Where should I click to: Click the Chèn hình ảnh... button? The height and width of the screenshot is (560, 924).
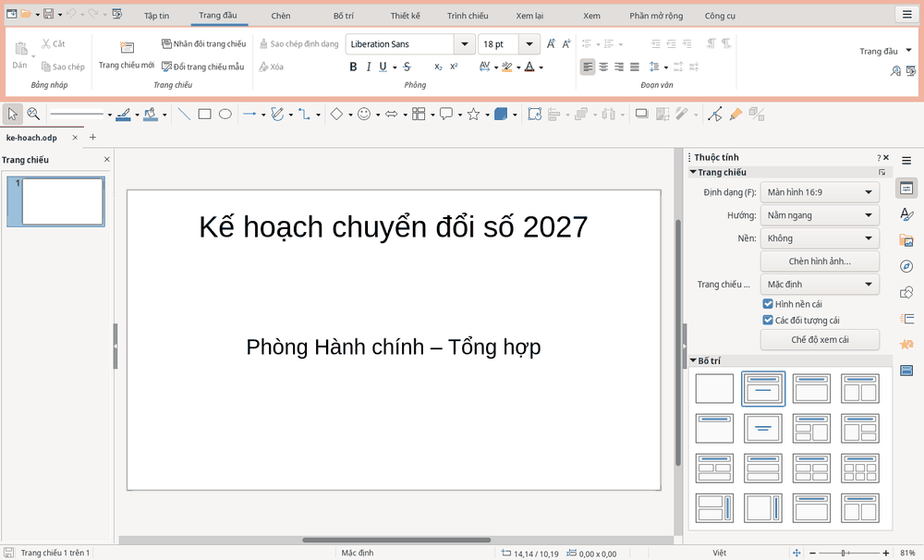click(x=820, y=262)
